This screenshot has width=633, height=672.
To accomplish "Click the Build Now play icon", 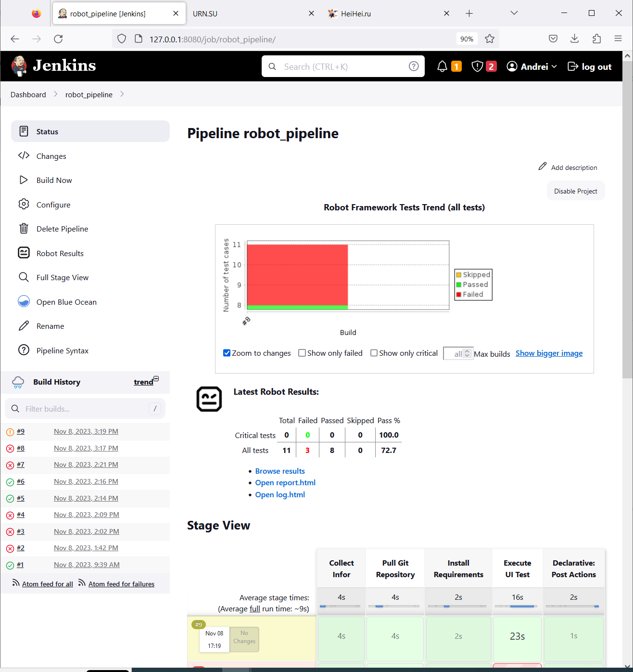I will coord(24,180).
